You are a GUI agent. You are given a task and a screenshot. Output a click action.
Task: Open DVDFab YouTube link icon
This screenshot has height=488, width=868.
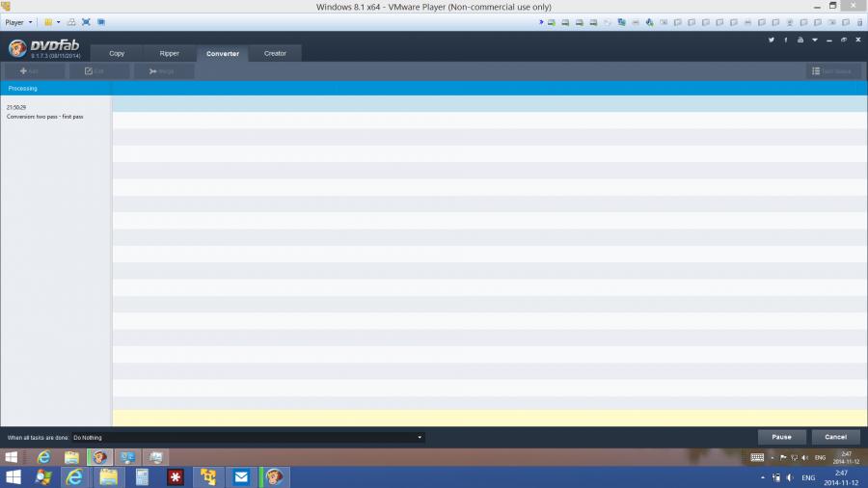800,40
